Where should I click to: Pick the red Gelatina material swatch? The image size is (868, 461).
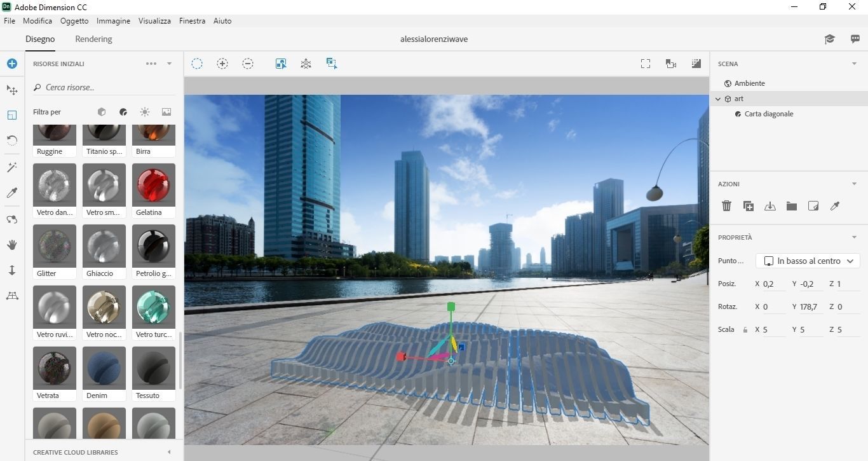(153, 185)
